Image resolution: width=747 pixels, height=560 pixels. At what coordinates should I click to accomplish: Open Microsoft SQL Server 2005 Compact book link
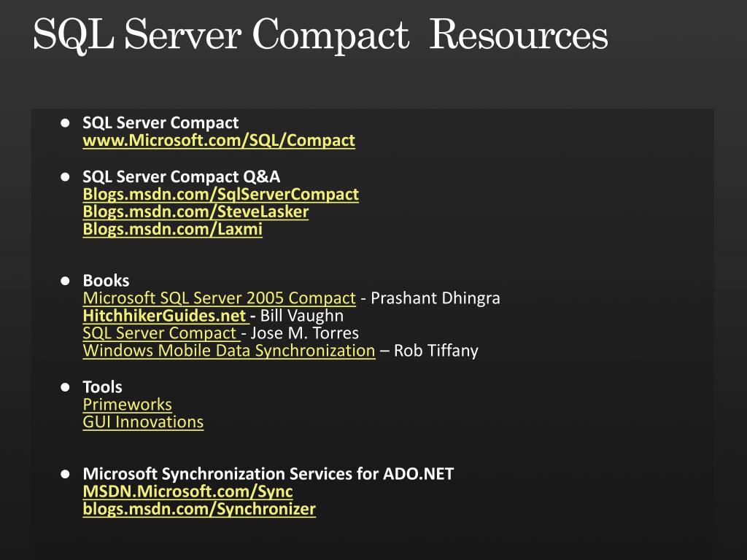pyautogui.click(x=219, y=298)
